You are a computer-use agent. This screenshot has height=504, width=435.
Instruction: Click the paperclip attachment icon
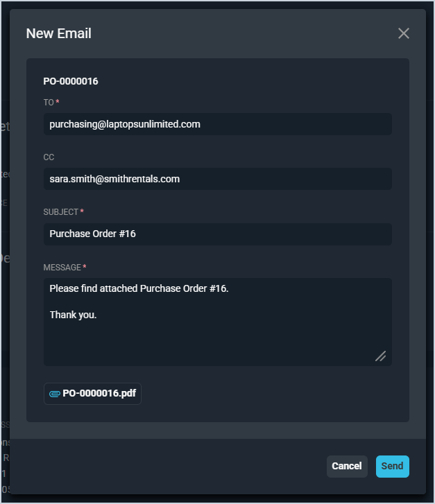(55, 394)
